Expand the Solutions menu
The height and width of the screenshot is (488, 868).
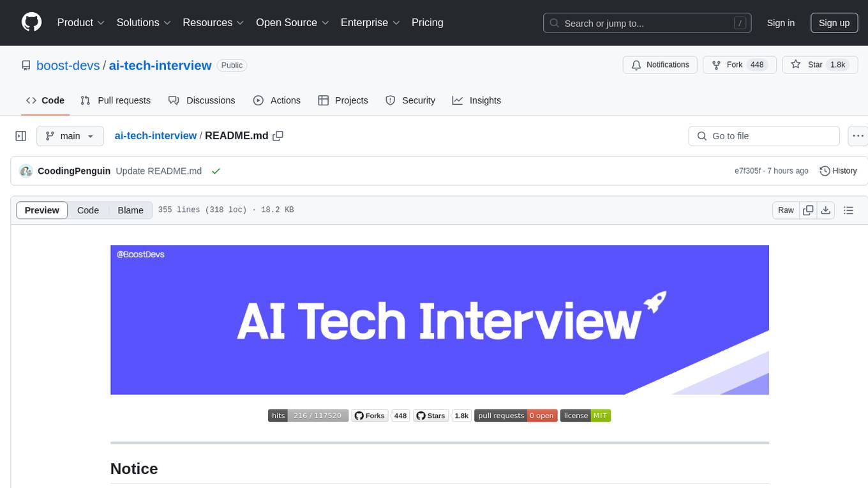144,22
